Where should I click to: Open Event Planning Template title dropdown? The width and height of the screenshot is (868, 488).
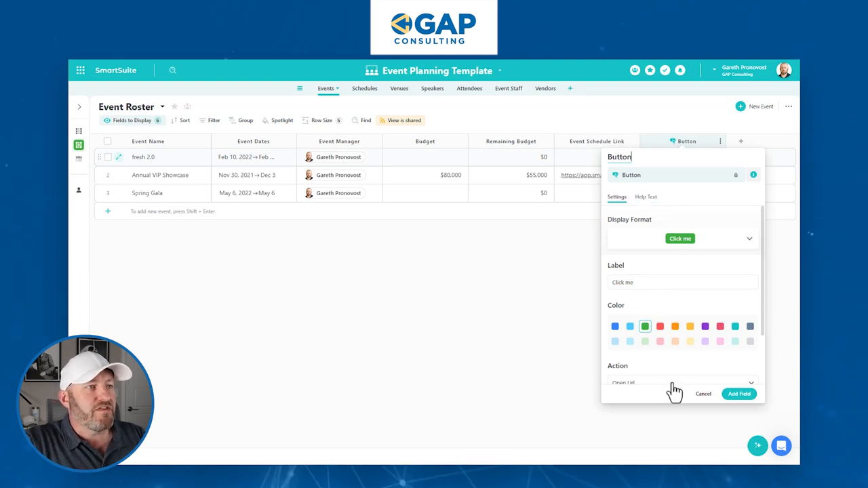(500, 70)
